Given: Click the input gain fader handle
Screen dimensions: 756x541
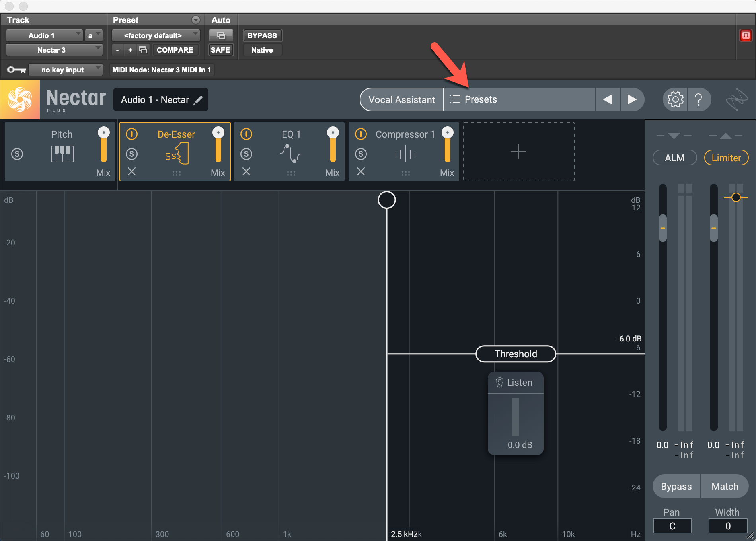Looking at the screenshot, I should tap(663, 228).
